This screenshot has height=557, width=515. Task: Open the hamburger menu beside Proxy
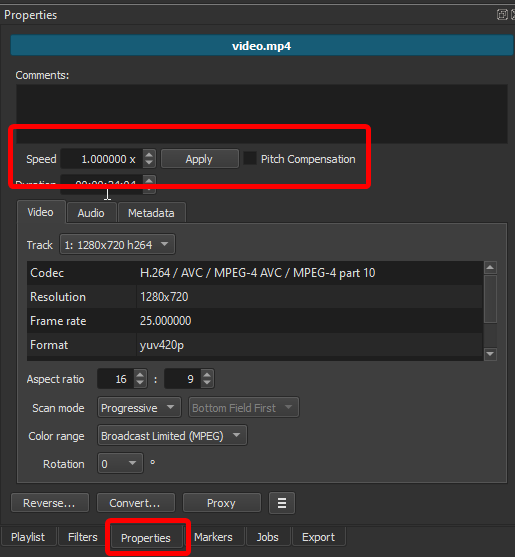click(282, 503)
